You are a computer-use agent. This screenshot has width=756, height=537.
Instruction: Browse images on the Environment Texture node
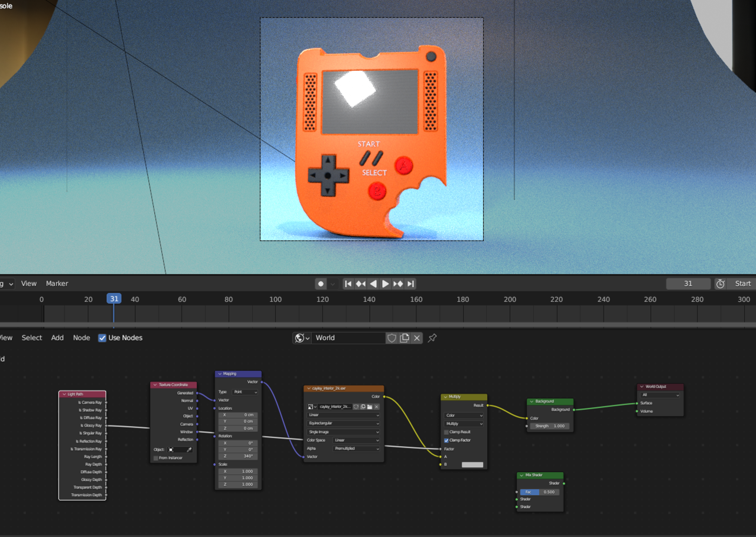[311, 407]
